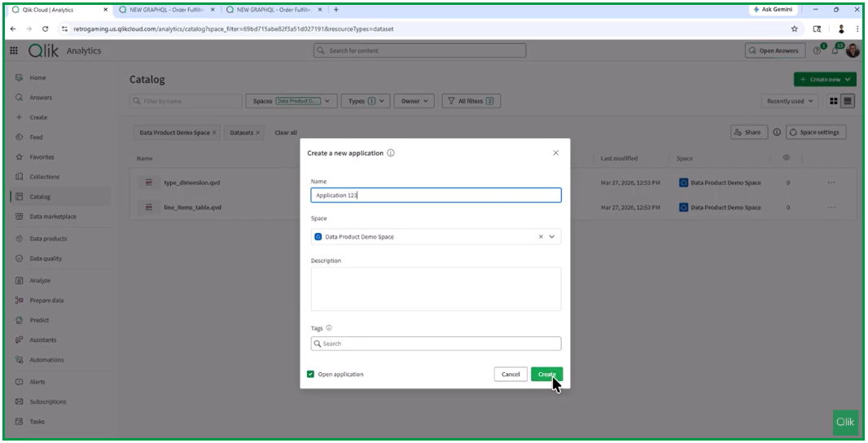Click the info icon beside dialog title
This screenshot has height=443, width=868.
click(391, 153)
